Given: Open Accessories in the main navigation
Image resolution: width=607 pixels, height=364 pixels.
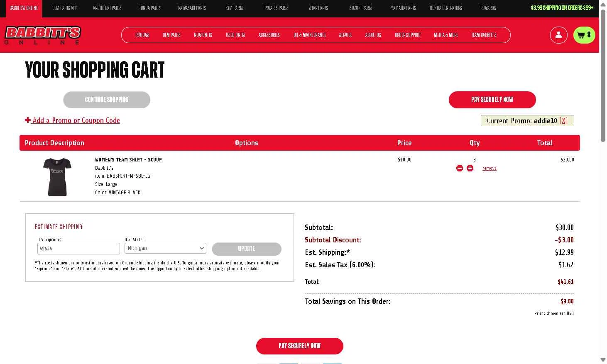Looking at the screenshot, I should coord(269,35).
